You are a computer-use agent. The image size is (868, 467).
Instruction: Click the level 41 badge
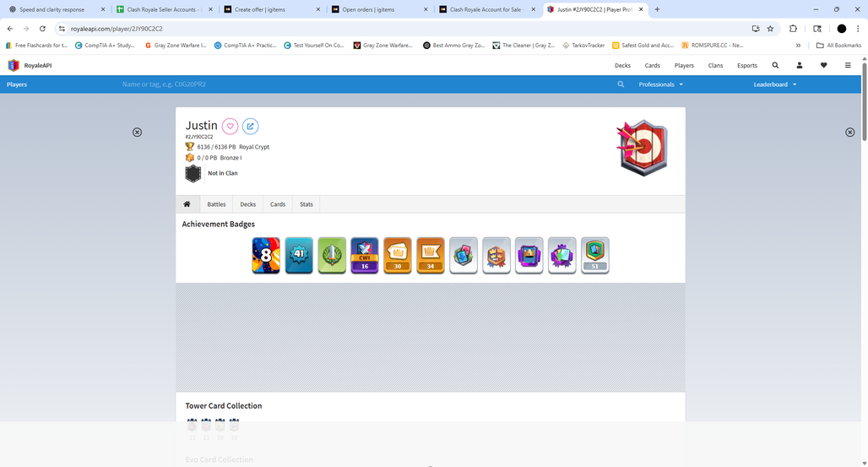299,255
